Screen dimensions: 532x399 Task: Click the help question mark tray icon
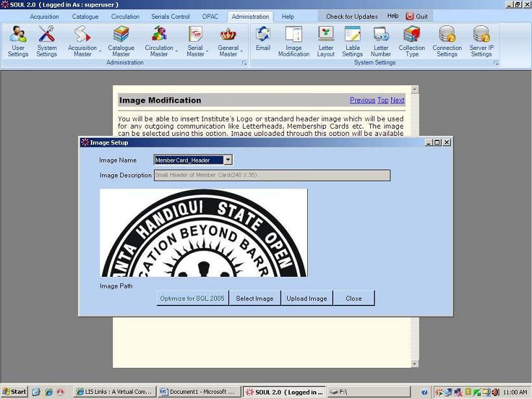click(x=424, y=392)
